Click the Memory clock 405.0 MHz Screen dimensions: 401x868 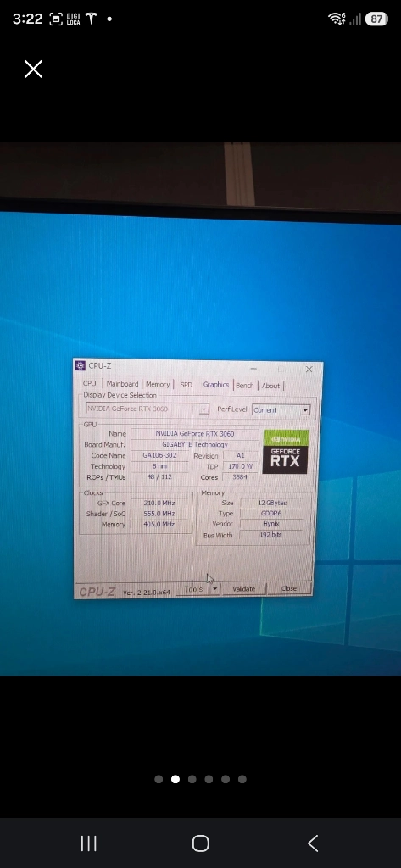click(x=159, y=524)
